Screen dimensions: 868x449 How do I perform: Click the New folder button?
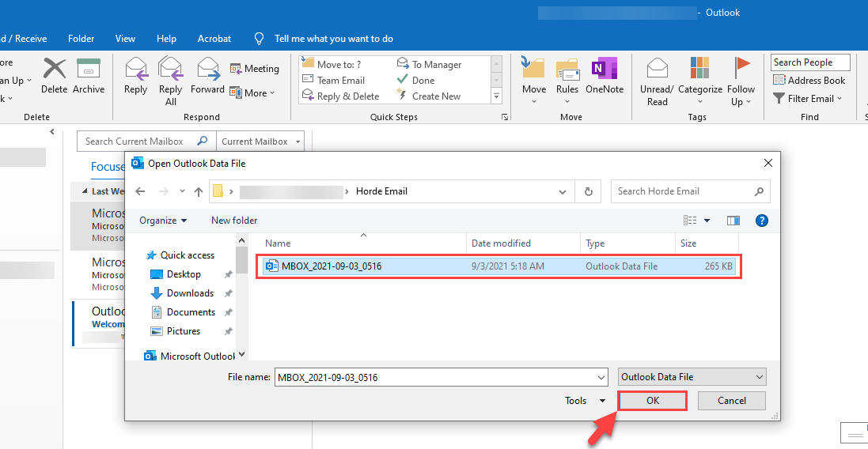tap(234, 221)
